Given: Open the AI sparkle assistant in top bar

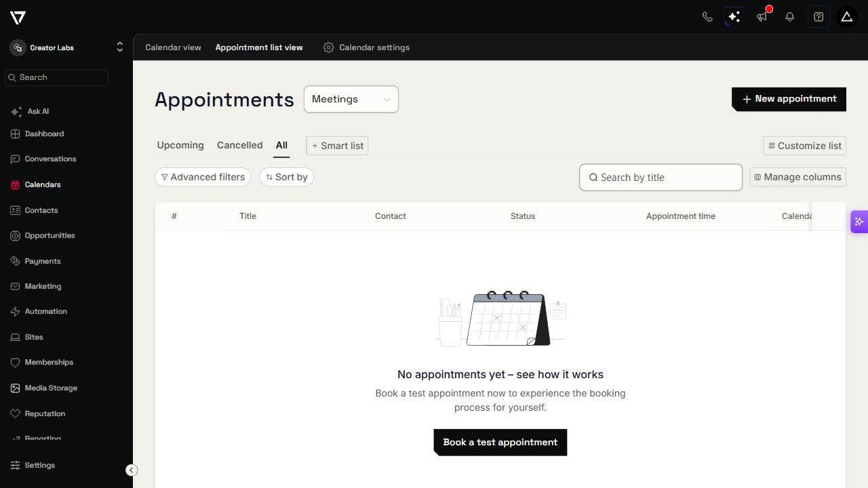Looking at the screenshot, I should [734, 17].
